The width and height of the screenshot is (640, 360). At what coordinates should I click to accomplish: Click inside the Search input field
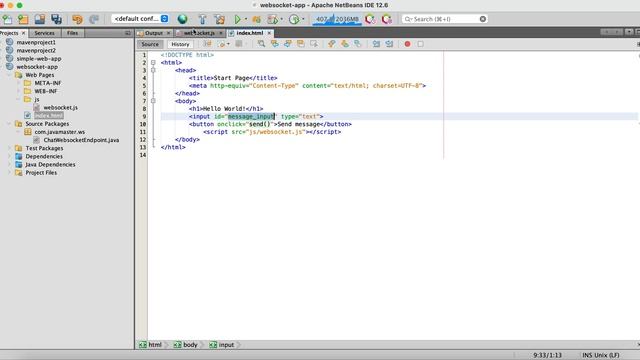(445, 19)
